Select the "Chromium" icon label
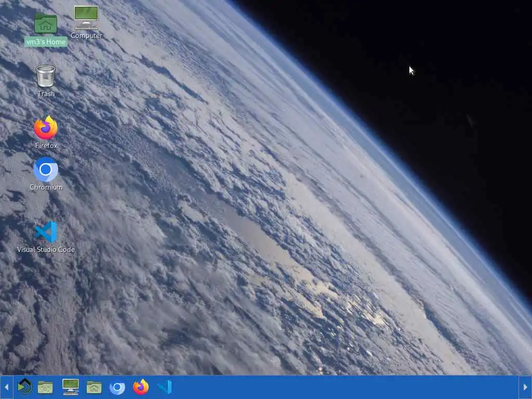532x399 pixels. click(46, 187)
